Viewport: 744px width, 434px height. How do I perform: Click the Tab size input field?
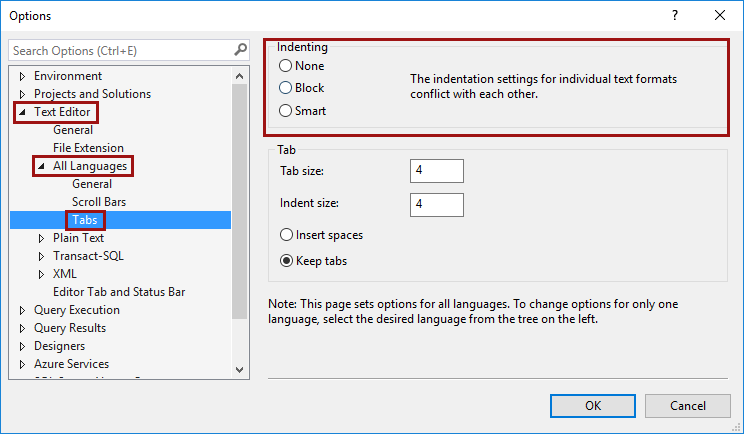436,171
